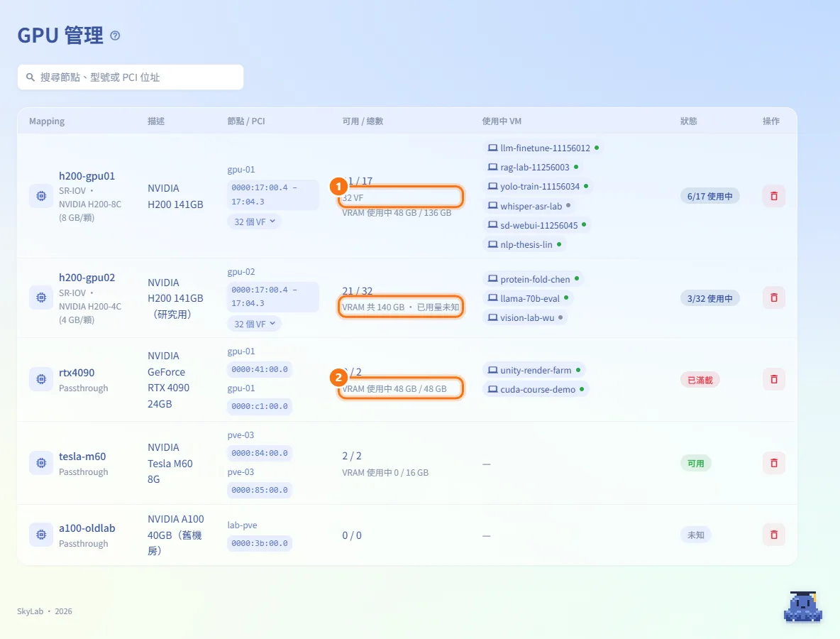Click the chip icon for a100-oldlab
840x639 pixels.
point(41,535)
